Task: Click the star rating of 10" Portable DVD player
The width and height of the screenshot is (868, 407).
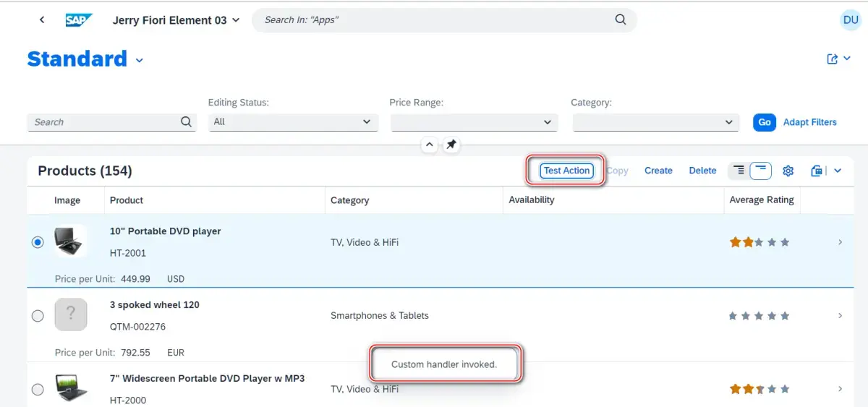Action: tap(759, 242)
